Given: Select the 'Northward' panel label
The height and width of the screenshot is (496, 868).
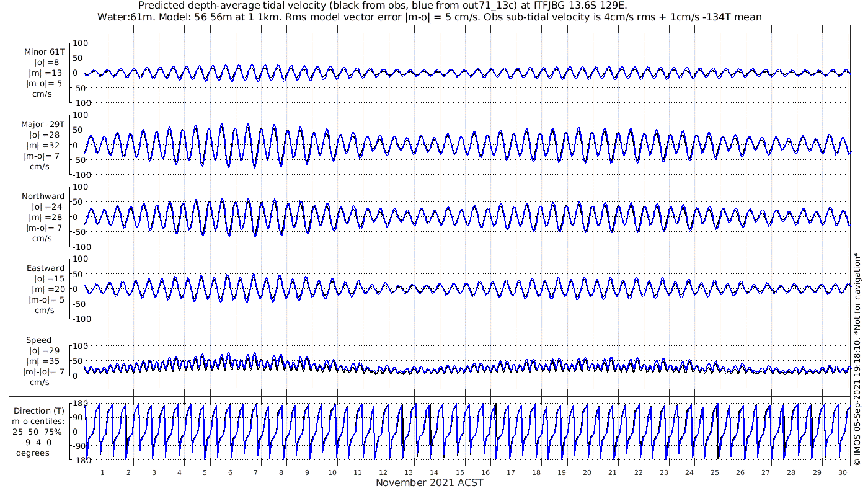Looking at the screenshot, I should point(43,197).
